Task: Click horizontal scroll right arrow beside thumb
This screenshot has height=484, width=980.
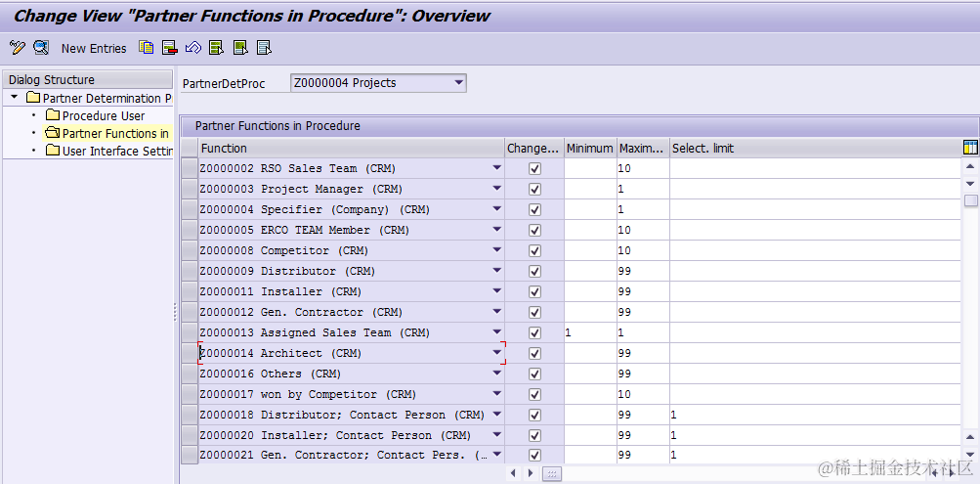Action: tap(531, 472)
